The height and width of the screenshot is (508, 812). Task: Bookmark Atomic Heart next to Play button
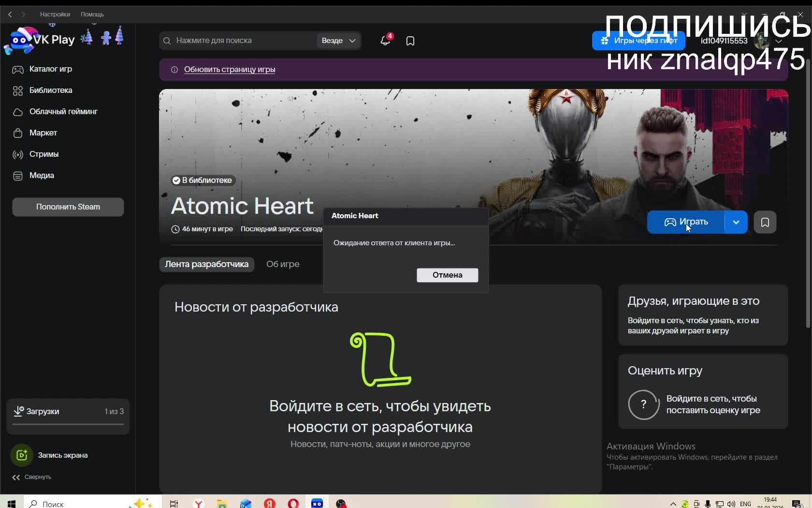(765, 222)
